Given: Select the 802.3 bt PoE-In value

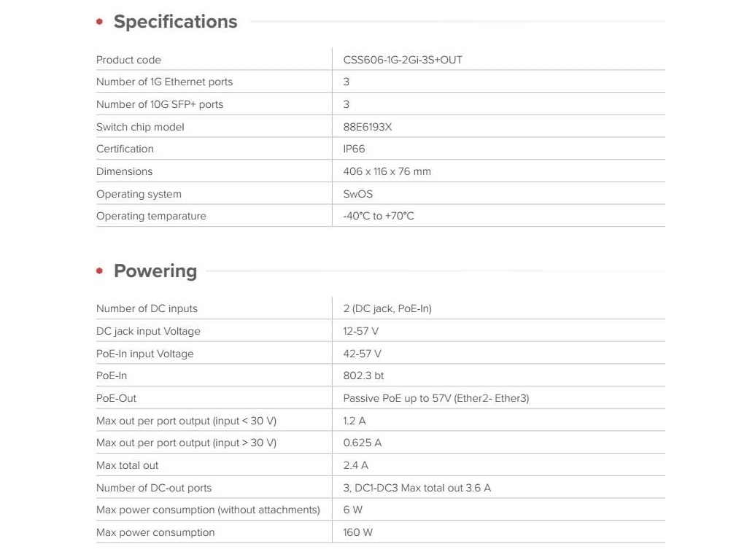Looking at the screenshot, I should point(363,376).
